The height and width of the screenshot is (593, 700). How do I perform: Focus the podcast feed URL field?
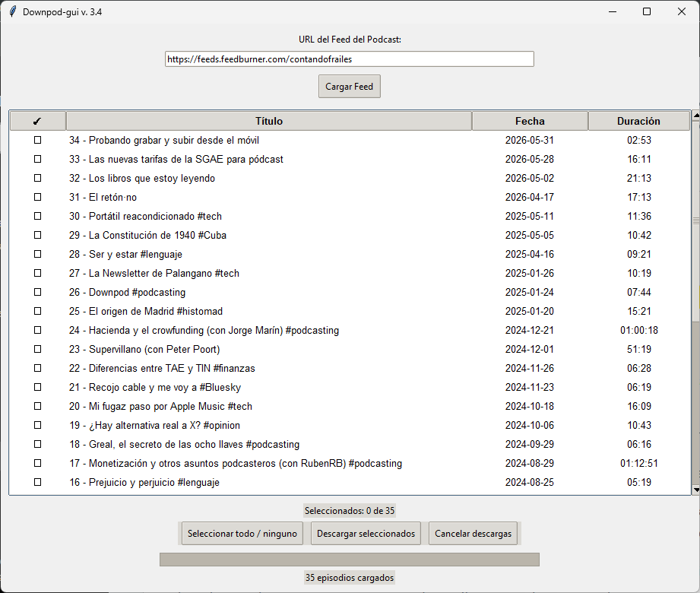pos(349,59)
